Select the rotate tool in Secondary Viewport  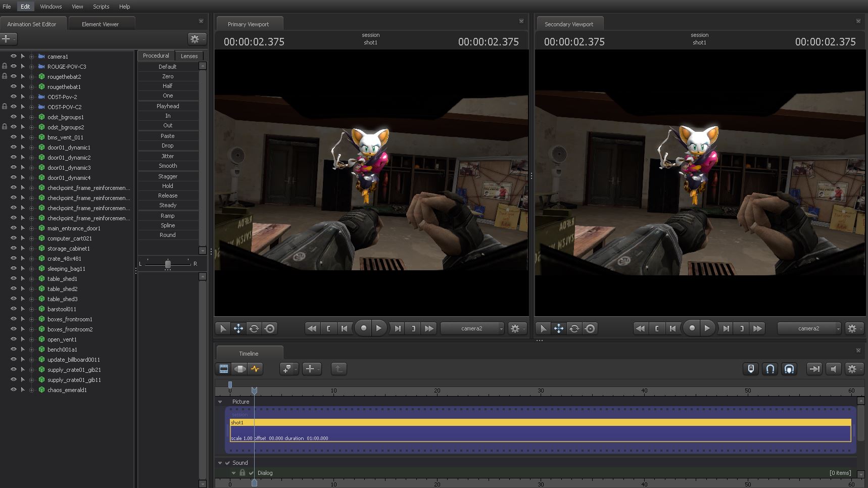pyautogui.click(x=574, y=328)
